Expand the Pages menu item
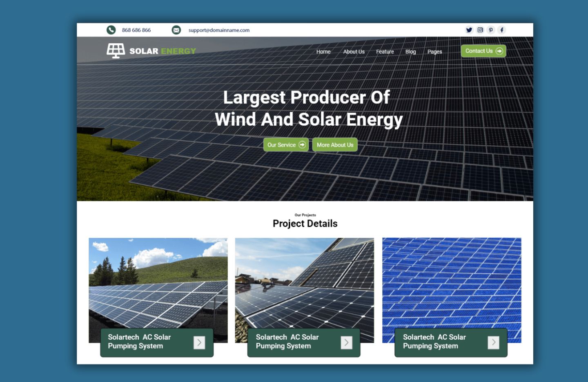The image size is (588, 382). (434, 52)
